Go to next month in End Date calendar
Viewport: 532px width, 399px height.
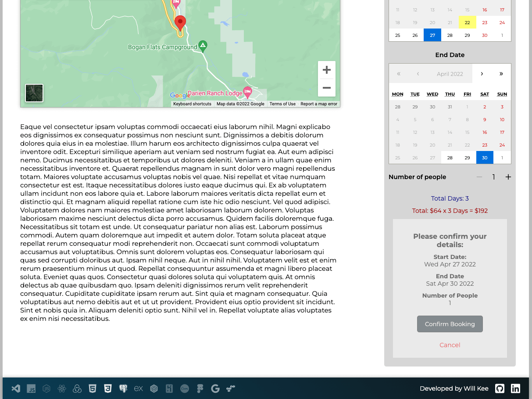point(482,74)
